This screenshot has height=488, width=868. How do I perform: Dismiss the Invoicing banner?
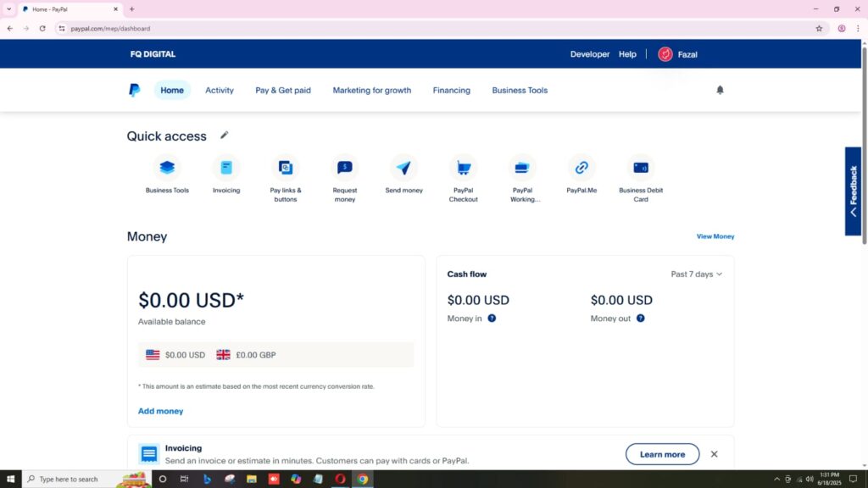(x=714, y=454)
